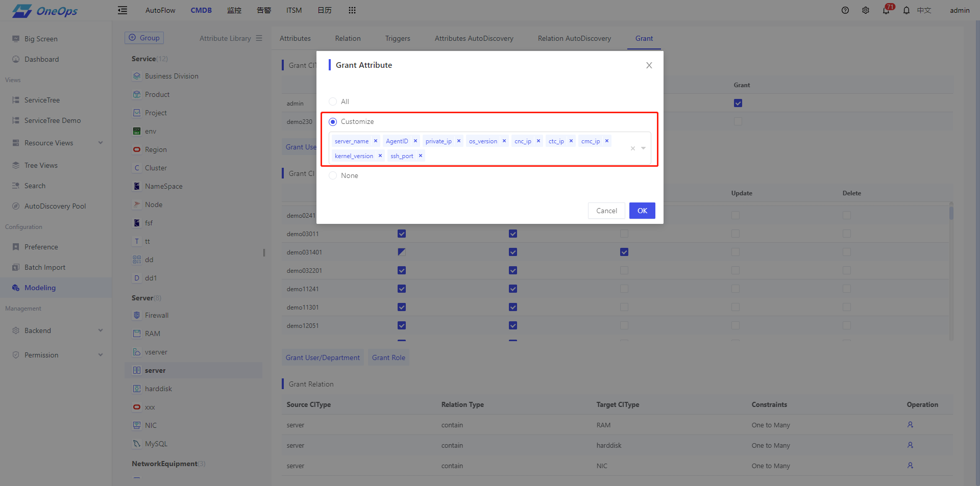Viewport: 980px width, 486px height.
Task: Click the Grant Role button
Action: [388, 357]
